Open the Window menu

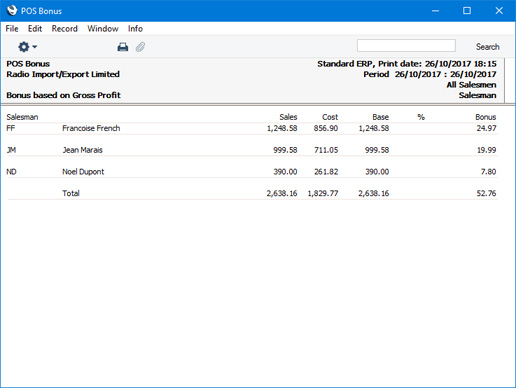[103, 29]
